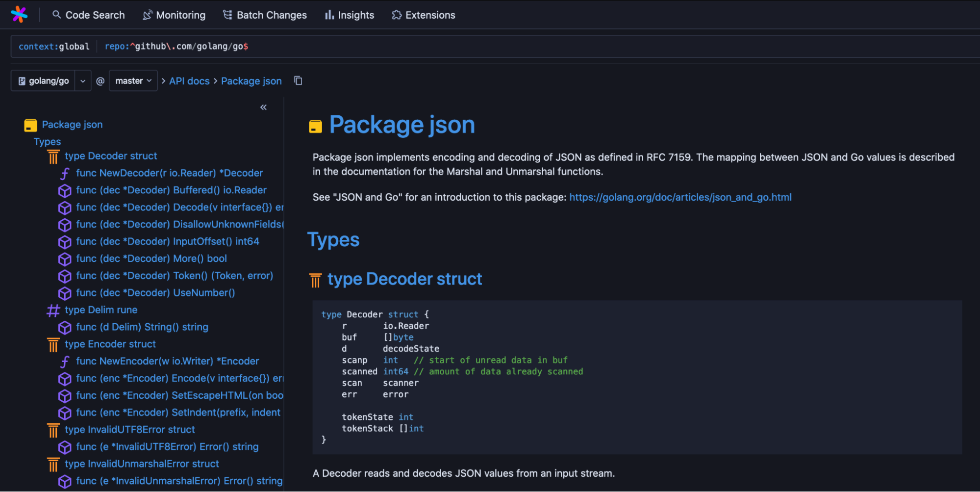Select the pillar icon beside type Decoder struct
The height and width of the screenshot is (492, 980).
point(53,156)
